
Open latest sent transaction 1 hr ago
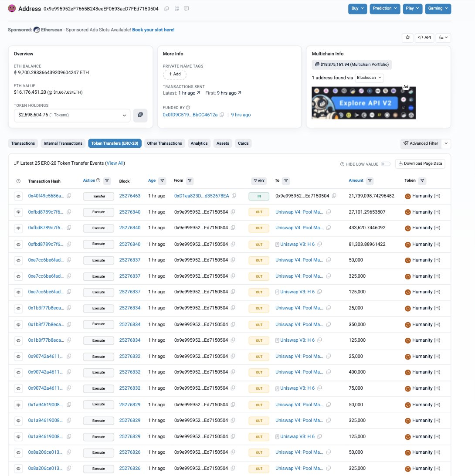click(x=189, y=93)
